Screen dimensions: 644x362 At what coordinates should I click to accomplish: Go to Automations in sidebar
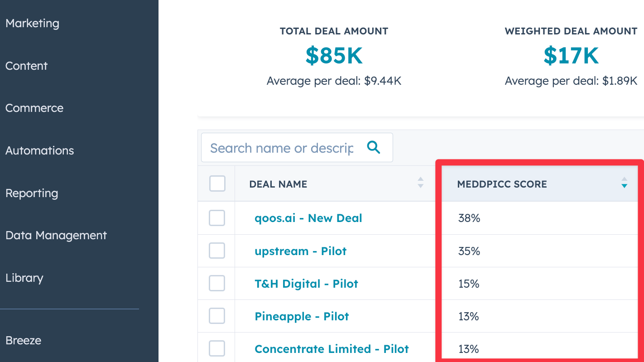(x=39, y=150)
